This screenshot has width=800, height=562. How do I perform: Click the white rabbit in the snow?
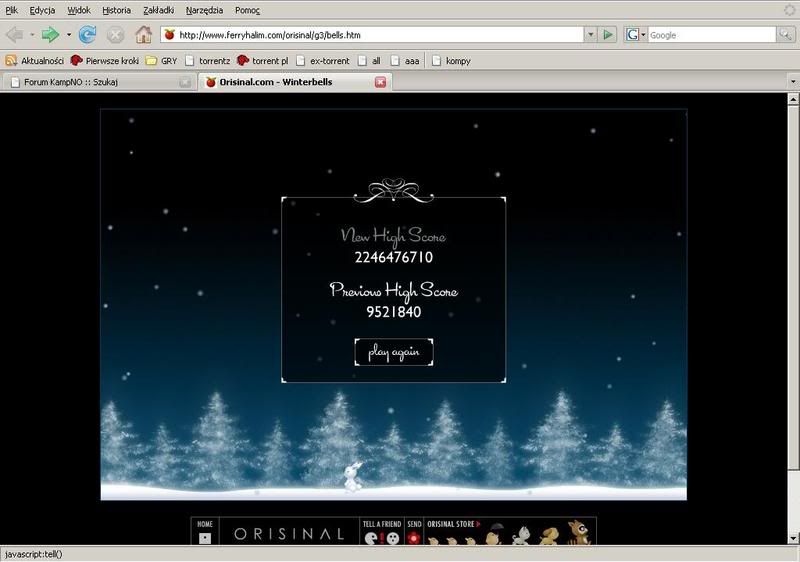point(353,477)
